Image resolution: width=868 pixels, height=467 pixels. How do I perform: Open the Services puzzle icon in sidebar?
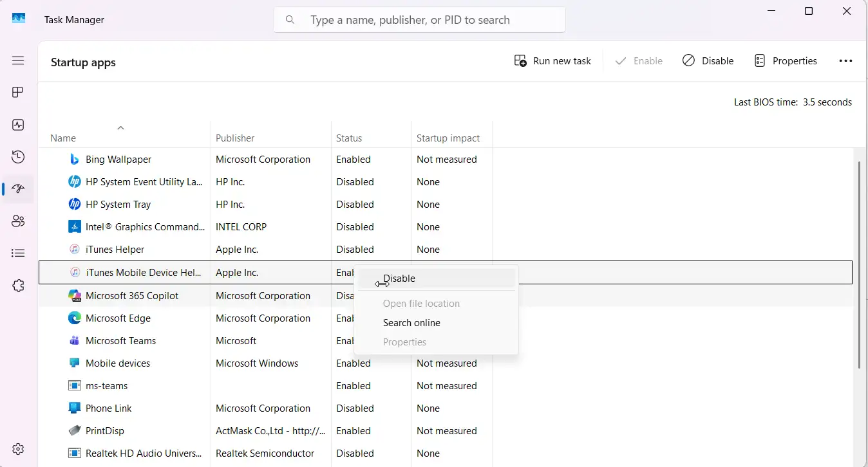(x=18, y=286)
